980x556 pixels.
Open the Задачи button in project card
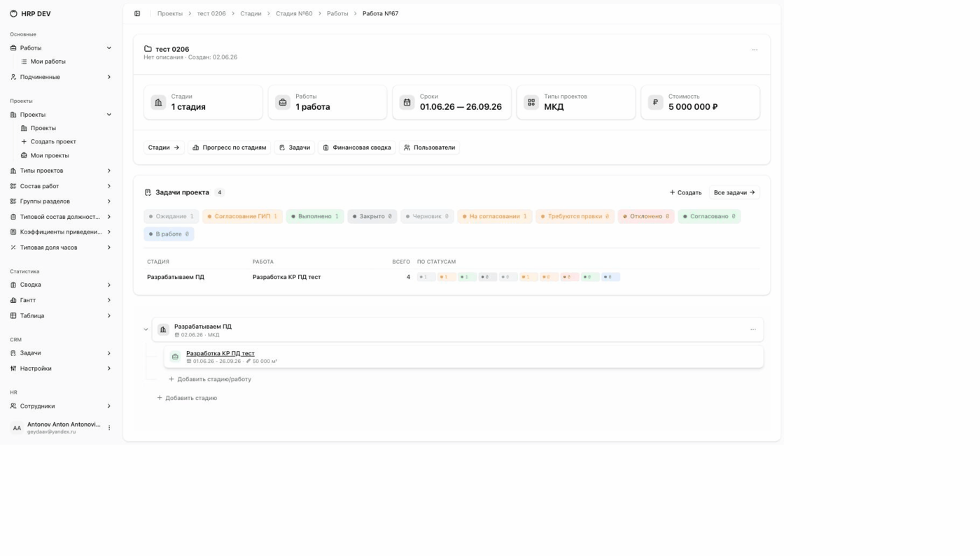(294, 148)
